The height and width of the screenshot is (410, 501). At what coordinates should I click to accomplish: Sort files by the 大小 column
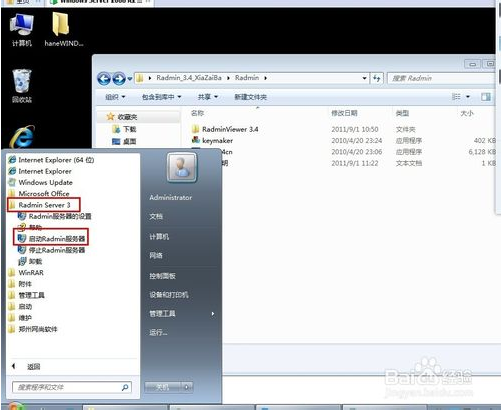[467, 113]
